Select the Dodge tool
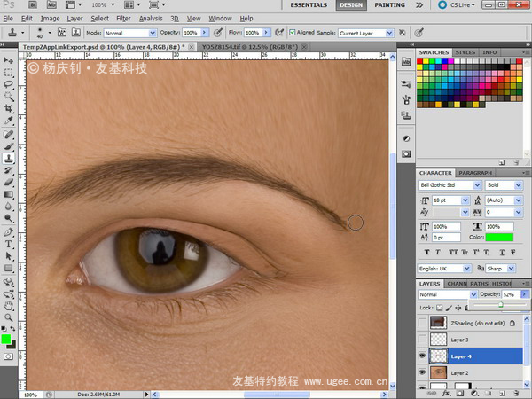Image resolution: width=532 pixels, height=399 pixels. click(x=8, y=218)
